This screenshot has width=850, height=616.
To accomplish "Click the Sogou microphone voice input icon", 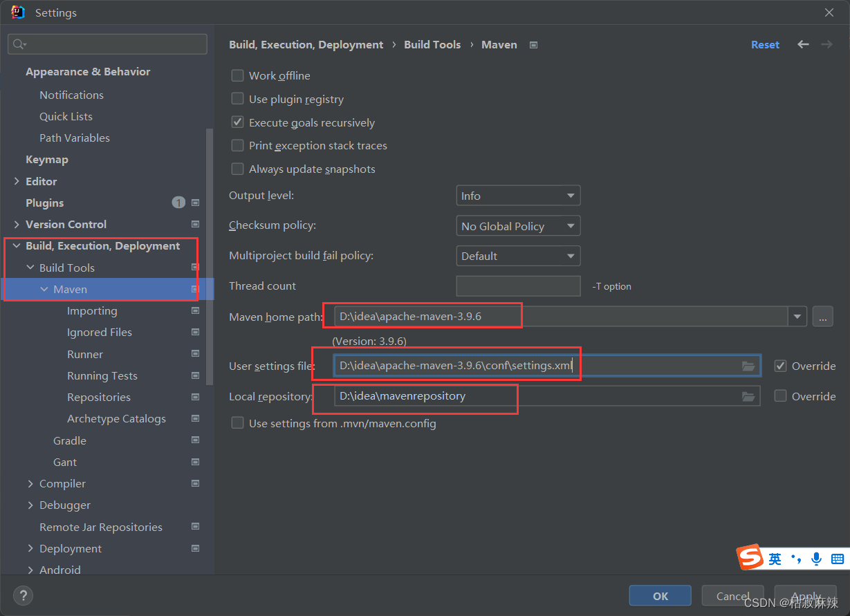I will [817, 559].
